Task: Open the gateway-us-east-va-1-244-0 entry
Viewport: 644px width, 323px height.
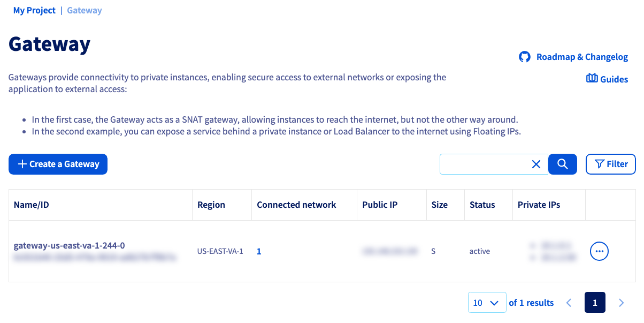Action: tap(70, 245)
